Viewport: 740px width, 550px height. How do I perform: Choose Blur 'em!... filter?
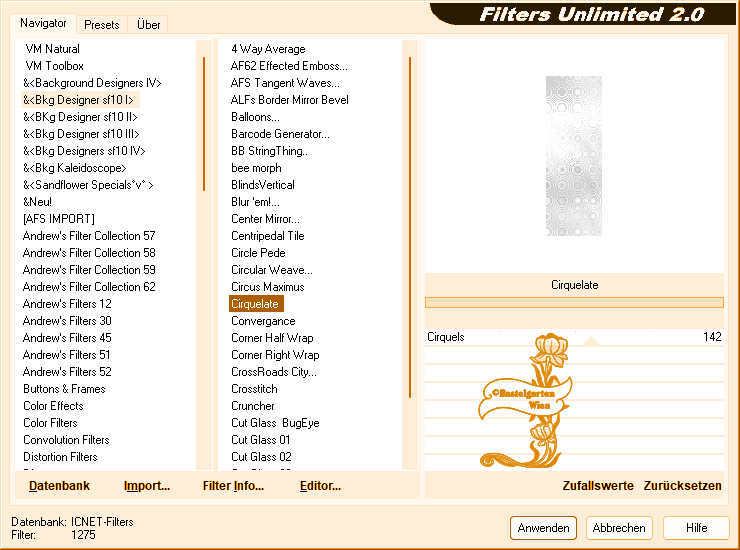(x=255, y=202)
